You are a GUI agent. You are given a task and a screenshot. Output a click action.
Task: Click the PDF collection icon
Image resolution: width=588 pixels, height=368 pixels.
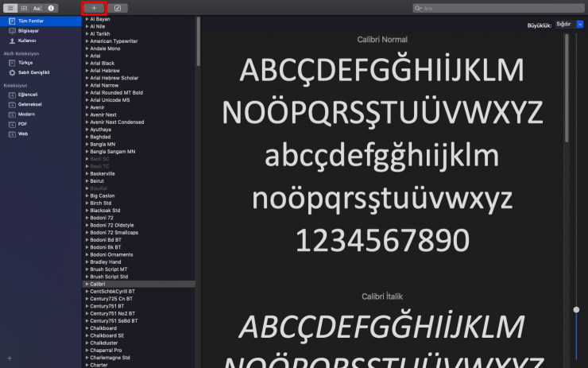[x=12, y=124]
